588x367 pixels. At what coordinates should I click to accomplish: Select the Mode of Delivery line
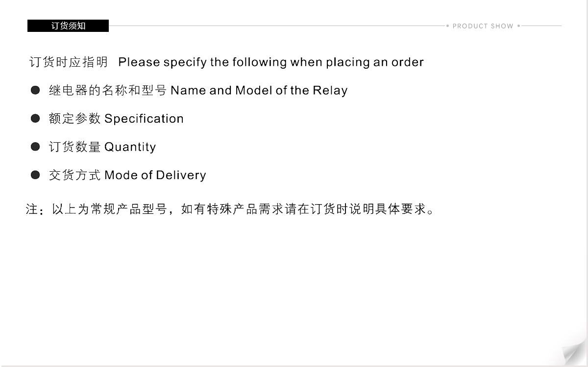(155, 175)
